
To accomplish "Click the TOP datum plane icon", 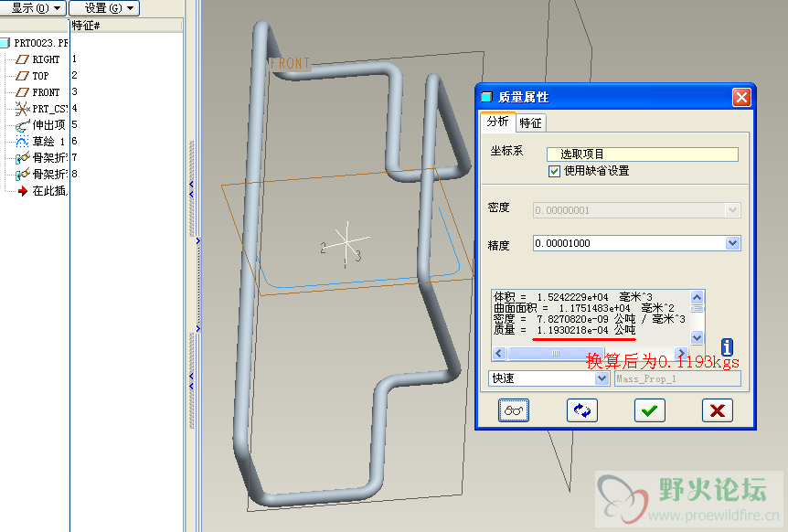I will click(x=22, y=76).
